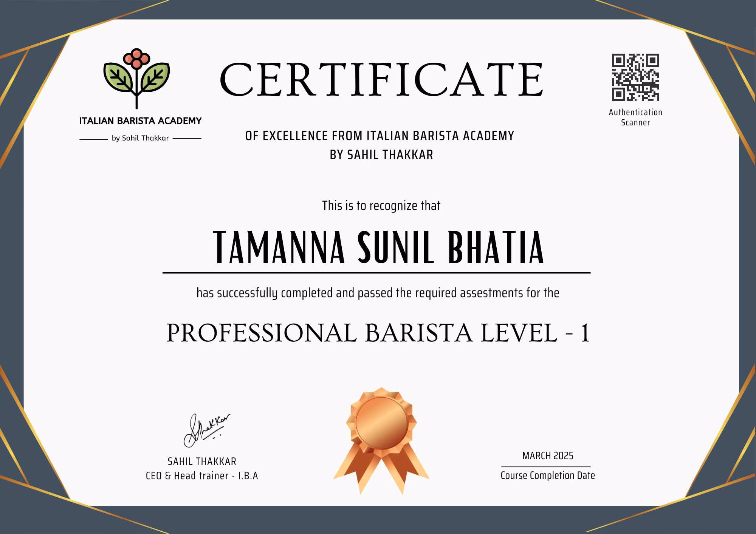
Task: Click the SAHIL THAKKAR signatory name
Action: 202,461
